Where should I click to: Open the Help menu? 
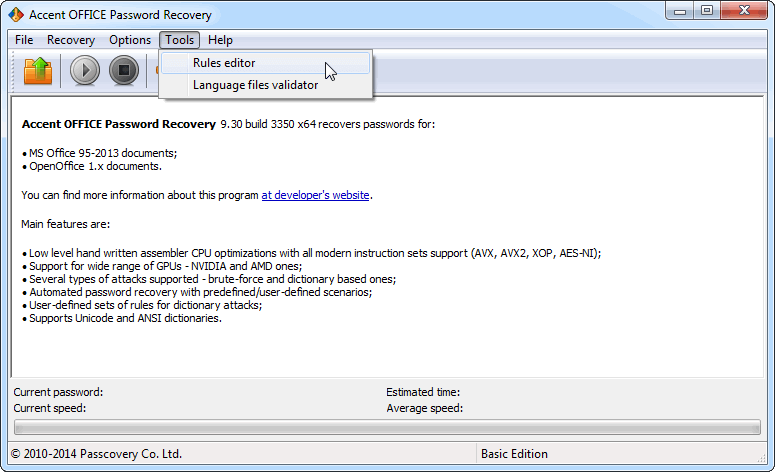coord(220,40)
